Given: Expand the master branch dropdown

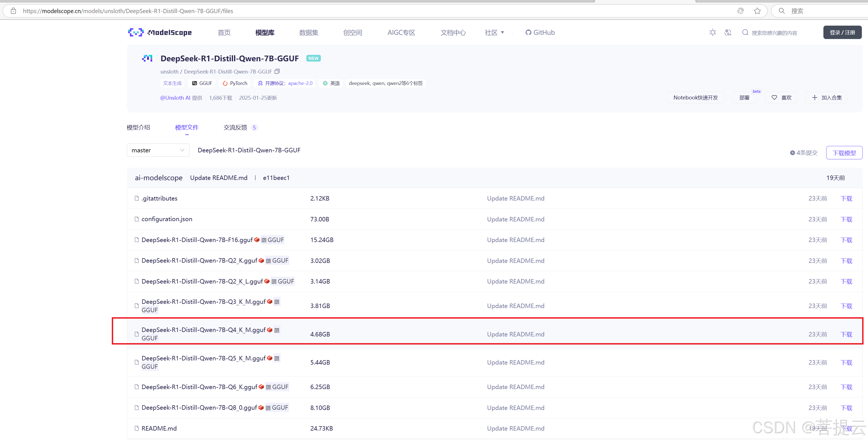Looking at the screenshot, I should [158, 150].
